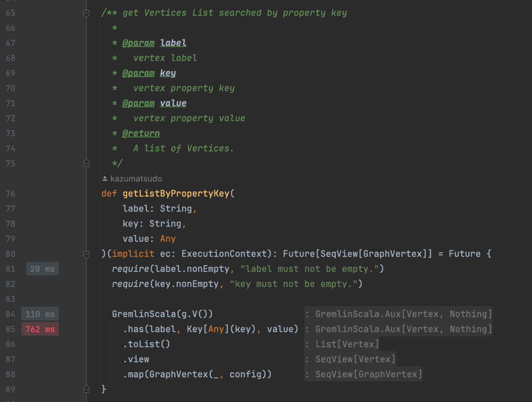Click line number 84 in the gutter

point(10,314)
